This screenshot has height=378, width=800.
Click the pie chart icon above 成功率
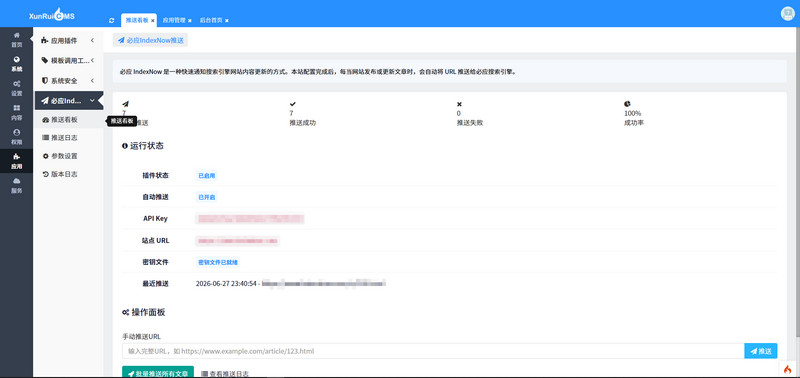pos(627,104)
